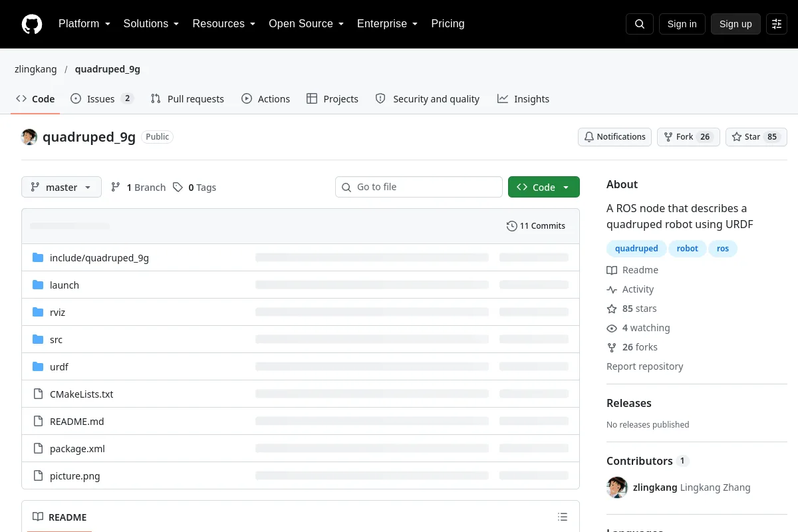
Task: Select the quadruped topic tag
Action: pos(636,249)
